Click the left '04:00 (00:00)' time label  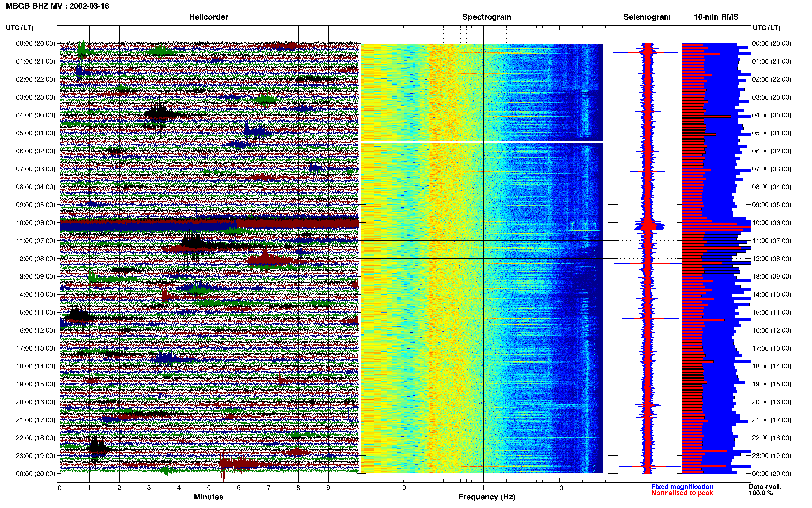pyautogui.click(x=36, y=115)
